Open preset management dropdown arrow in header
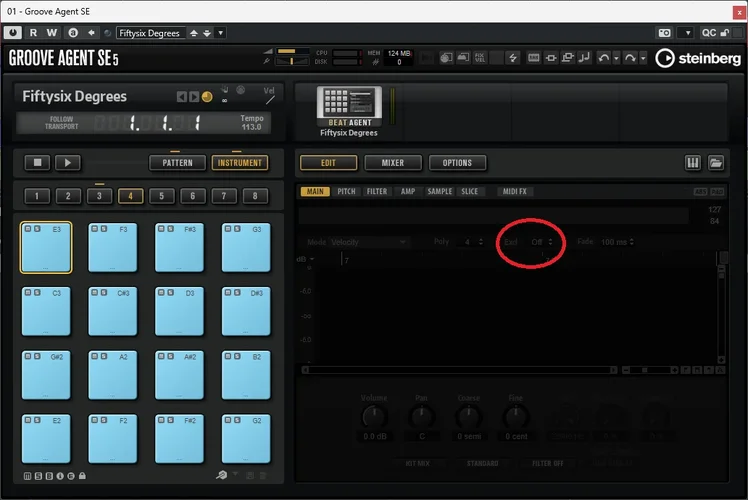The image size is (748, 500). (x=220, y=33)
